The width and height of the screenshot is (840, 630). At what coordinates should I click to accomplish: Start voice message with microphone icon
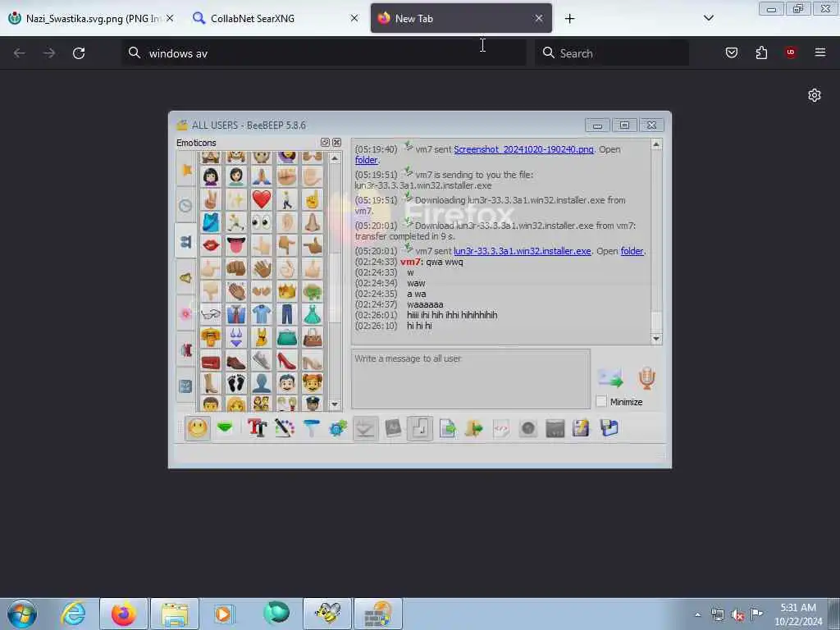[646, 378]
